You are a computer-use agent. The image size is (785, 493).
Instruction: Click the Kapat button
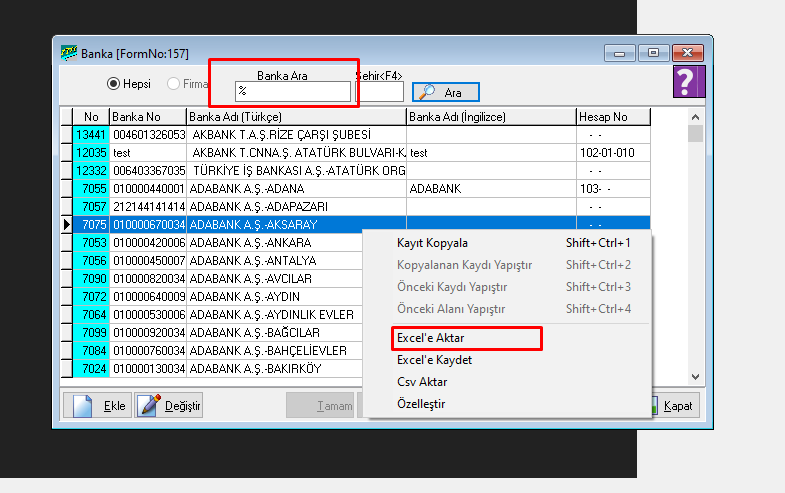[675, 405]
